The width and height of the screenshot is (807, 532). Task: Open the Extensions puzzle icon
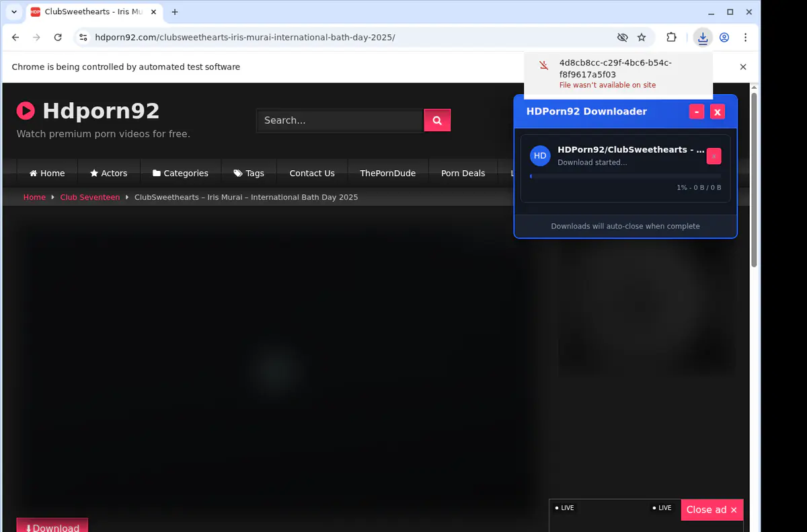(x=671, y=38)
